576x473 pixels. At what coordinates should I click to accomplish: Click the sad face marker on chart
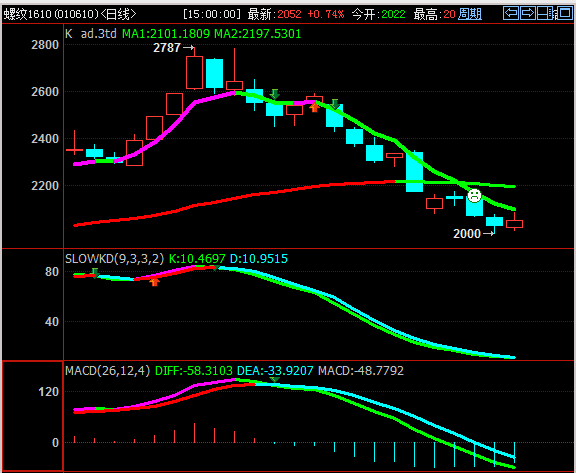pos(474,195)
